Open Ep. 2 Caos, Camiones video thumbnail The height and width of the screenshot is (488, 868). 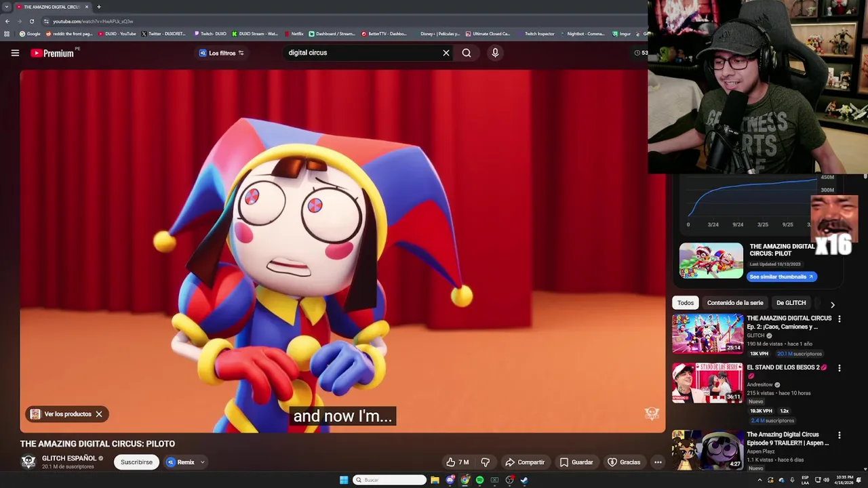coord(708,333)
